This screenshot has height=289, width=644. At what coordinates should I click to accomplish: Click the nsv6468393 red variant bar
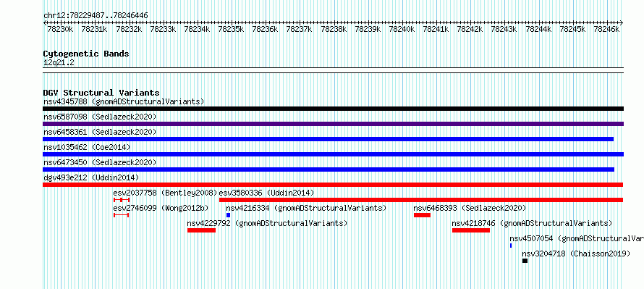click(x=422, y=215)
